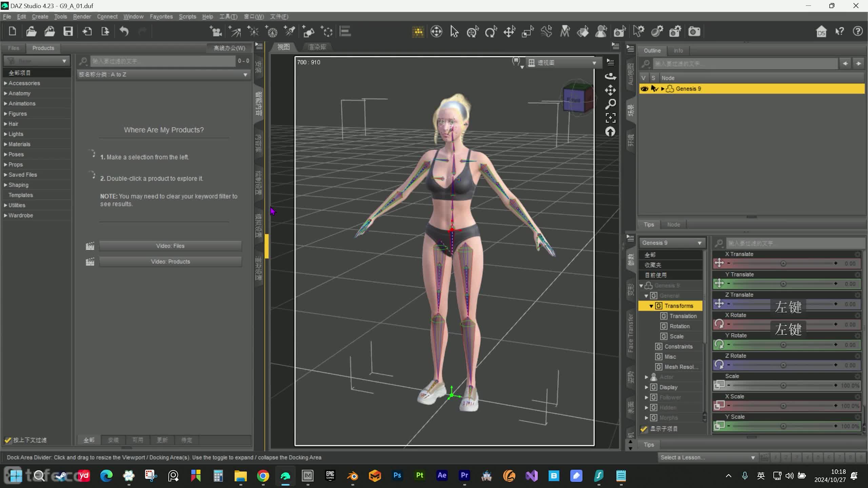Collapse the Transforms group in parameters
This screenshot has height=488, width=868.
651,306
